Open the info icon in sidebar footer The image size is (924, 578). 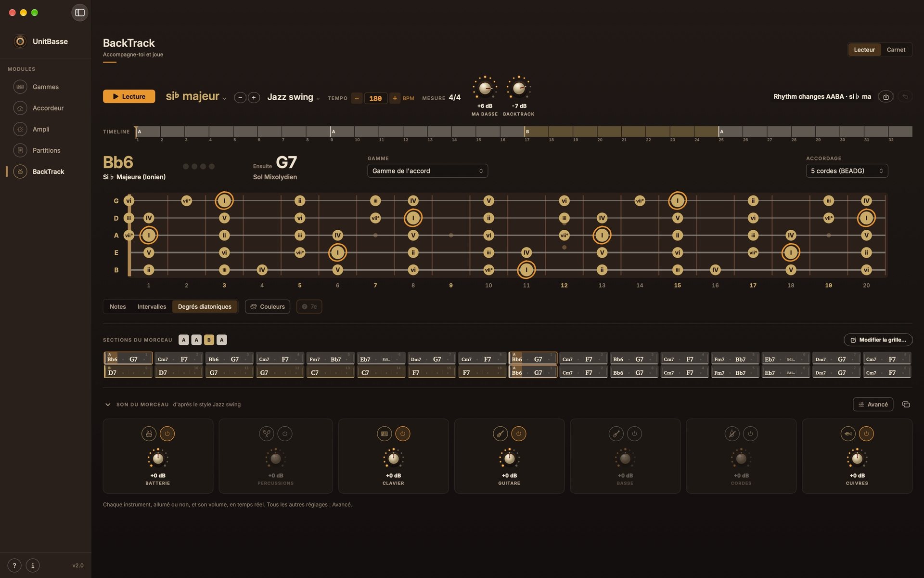coord(33,565)
